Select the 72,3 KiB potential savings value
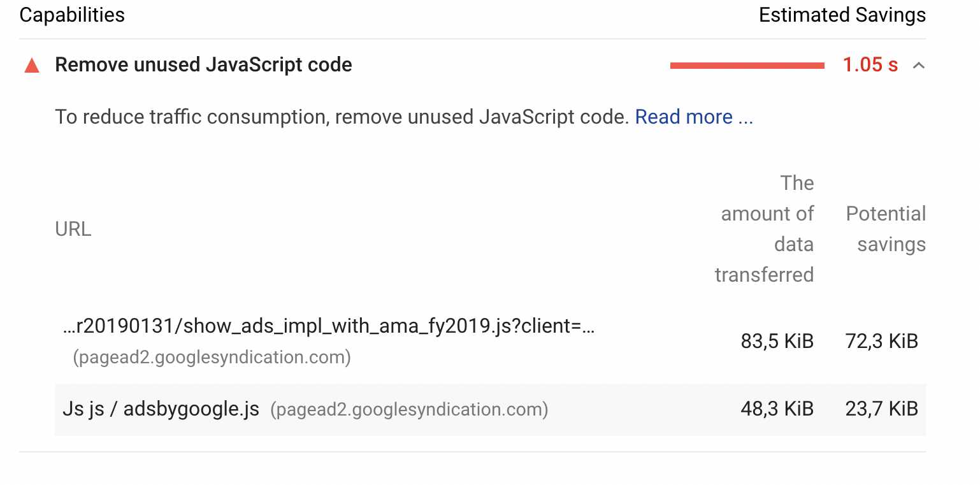Screen dimensions: 980x485 pos(881,341)
